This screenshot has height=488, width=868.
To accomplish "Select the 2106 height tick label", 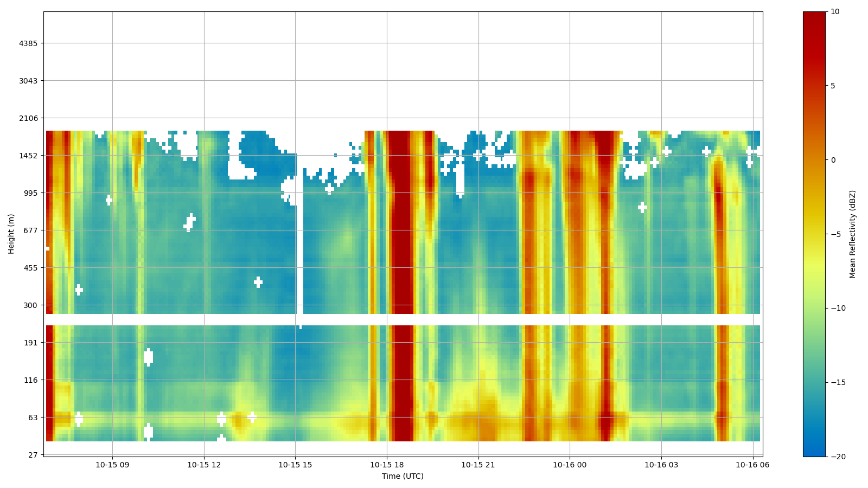I will tap(28, 118).
